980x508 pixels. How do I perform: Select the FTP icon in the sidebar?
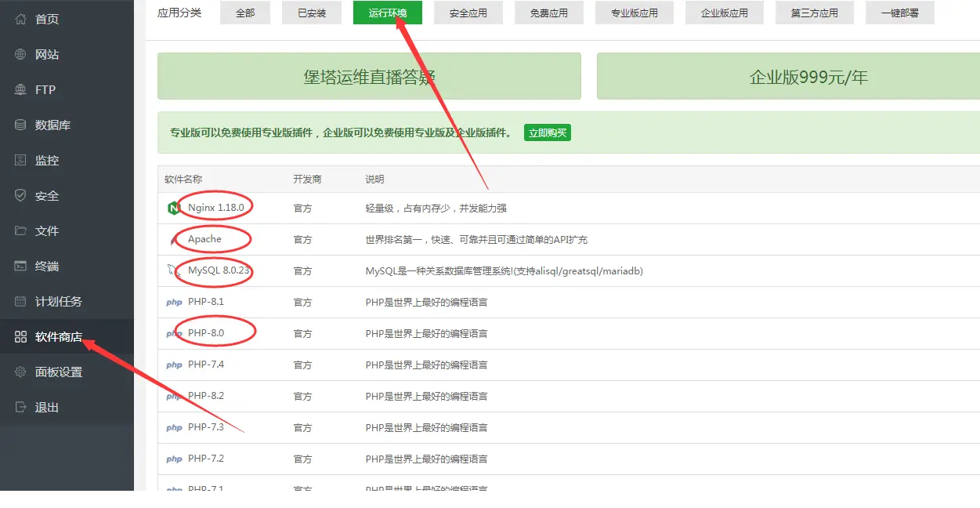tap(21, 89)
